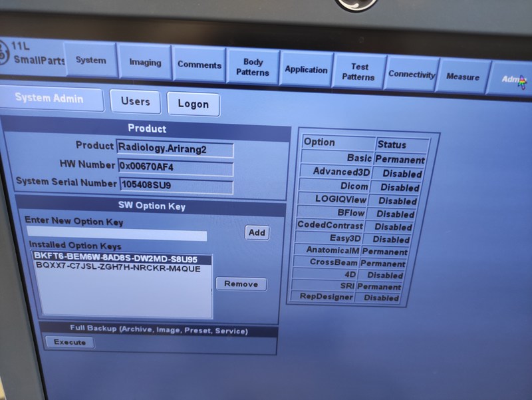This screenshot has width=532, height=400.
Task: Click the Disabled status for Dicom
Action: tap(400, 188)
